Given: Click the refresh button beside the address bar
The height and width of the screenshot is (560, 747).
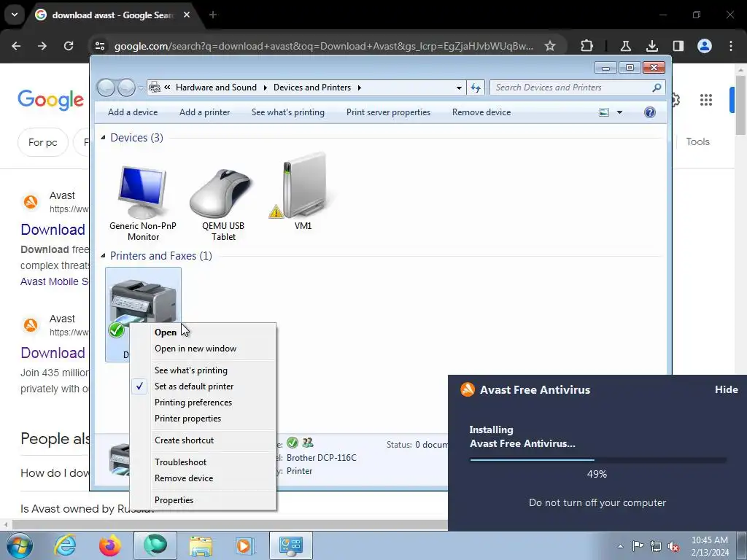Looking at the screenshot, I should (x=476, y=87).
